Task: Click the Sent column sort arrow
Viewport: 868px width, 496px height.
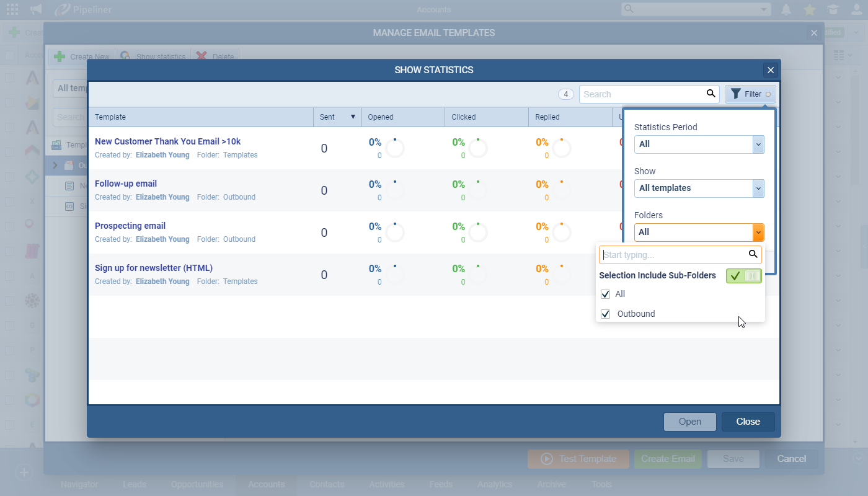Action: click(353, 117)
